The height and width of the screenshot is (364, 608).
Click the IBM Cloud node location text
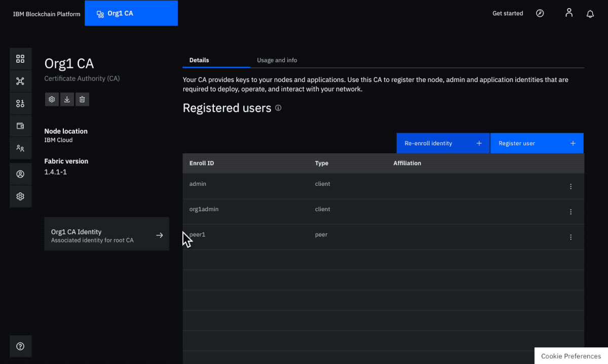(58, 140)
